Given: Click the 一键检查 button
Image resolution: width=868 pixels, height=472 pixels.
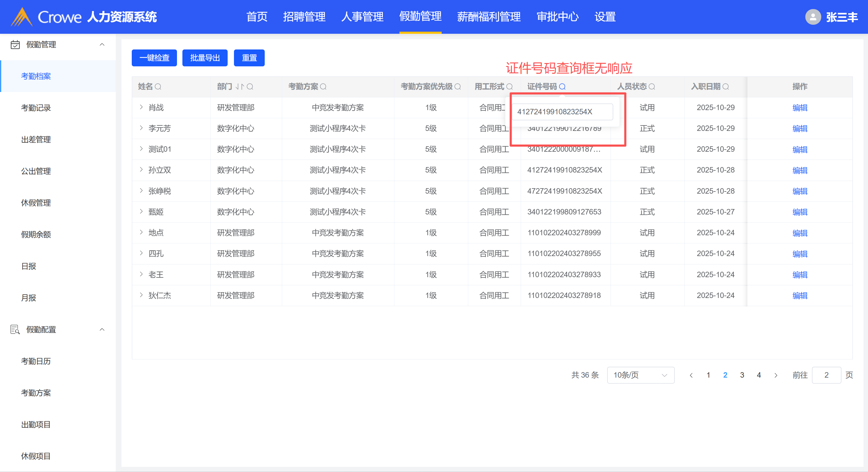Looking at the screenshot, I should [x=154, y=58].
